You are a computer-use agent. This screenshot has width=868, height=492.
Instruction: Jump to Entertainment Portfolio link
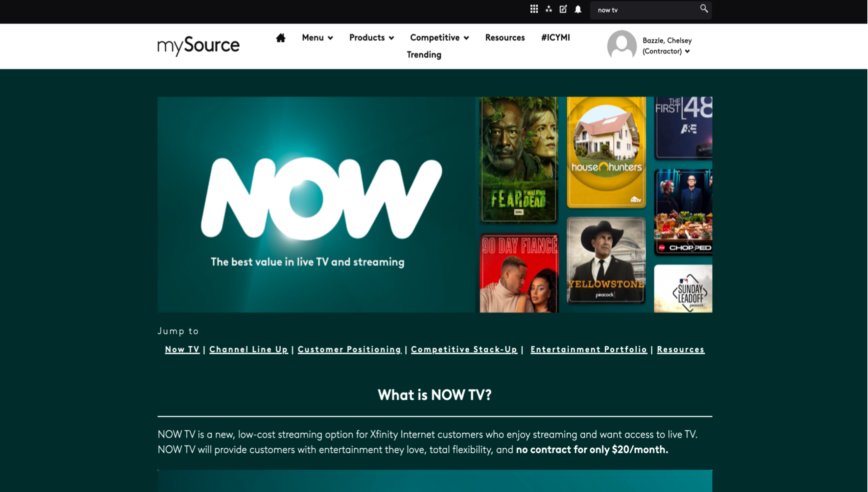[589, 349]
